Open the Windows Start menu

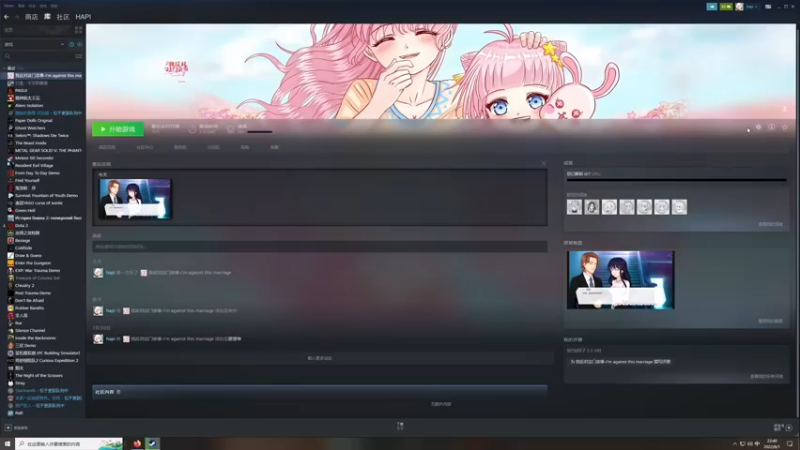pyautogui.click(x=7, y=444)
